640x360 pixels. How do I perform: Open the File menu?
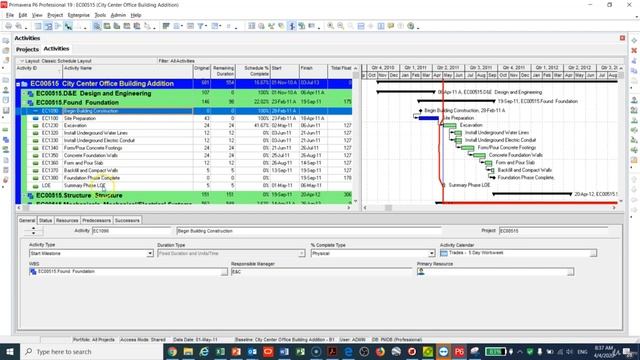(10, 15)
